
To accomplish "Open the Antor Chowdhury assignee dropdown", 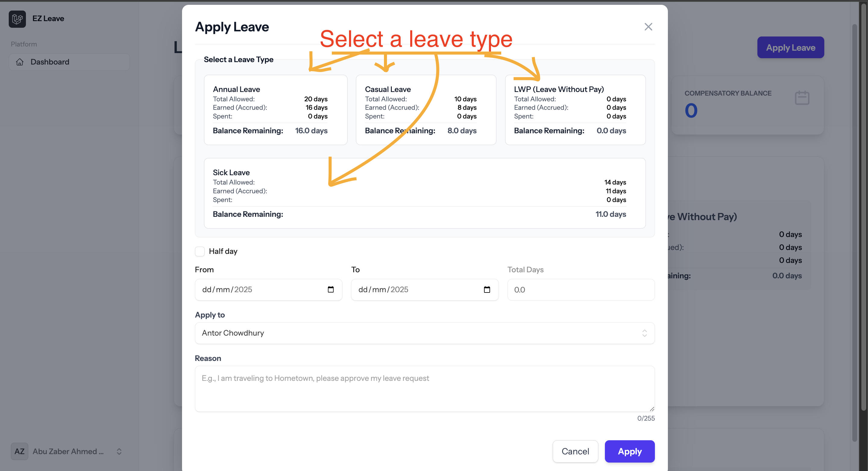I will [x=425, y=333].
